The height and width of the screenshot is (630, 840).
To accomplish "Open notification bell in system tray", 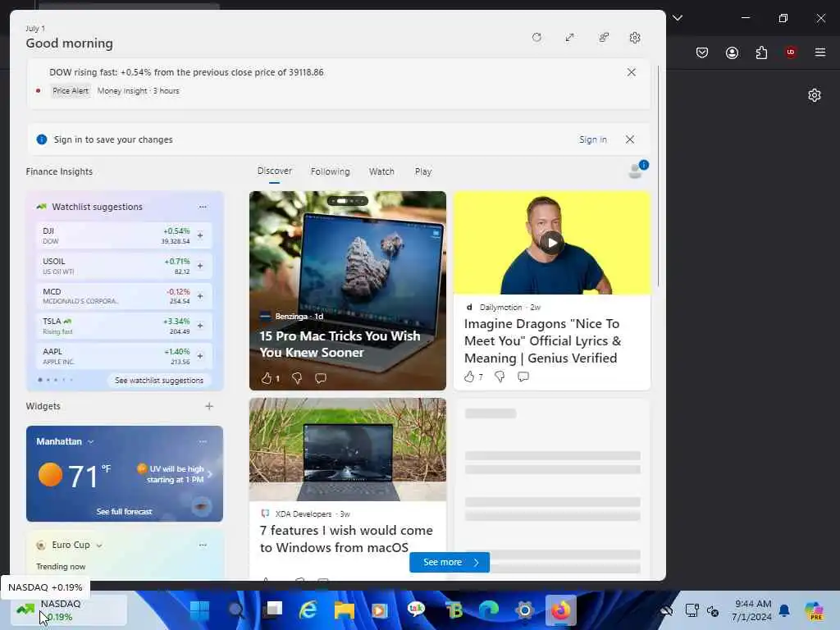I will tap(784, 610).
